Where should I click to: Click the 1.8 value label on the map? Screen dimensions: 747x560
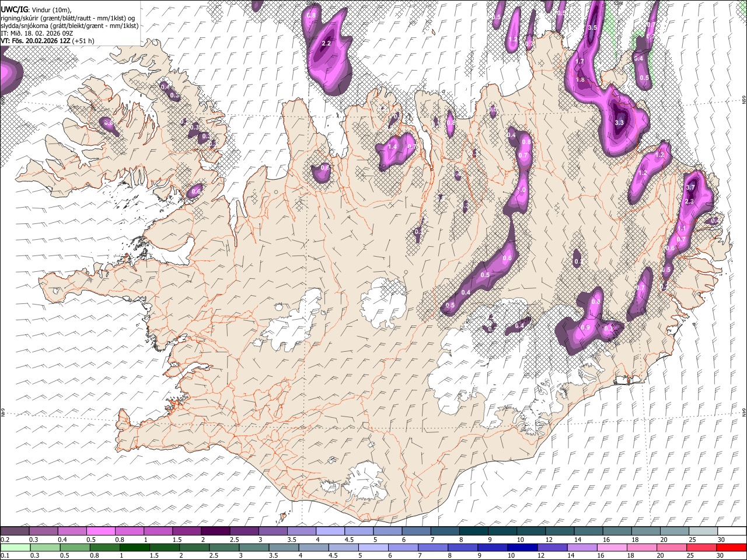click(580, 80)
